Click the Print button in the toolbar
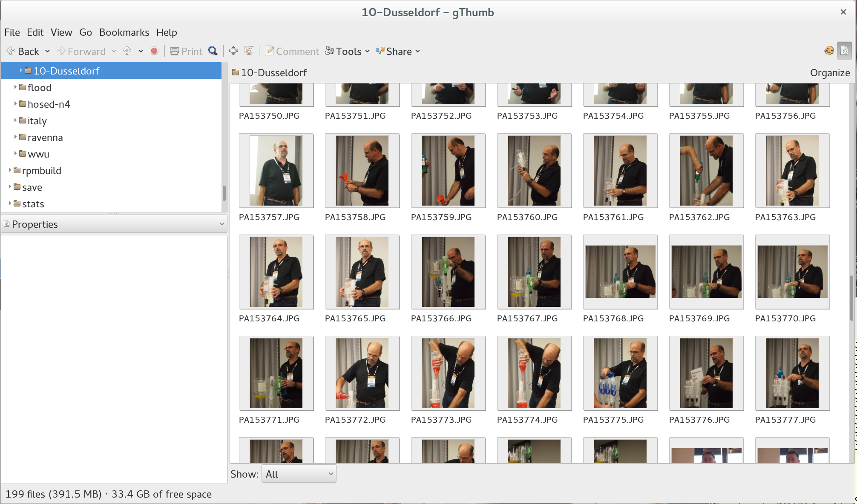Viewport: 857px width, 504px height. pyautogui.click(x=186, y=52)
